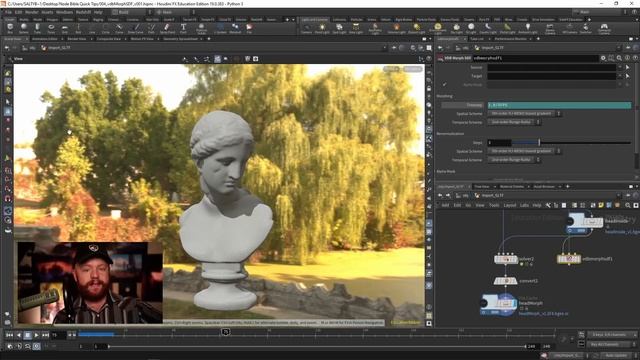
Task: Open the Renormalization Temporal Scheme dropdown
Action: point(514,160)
